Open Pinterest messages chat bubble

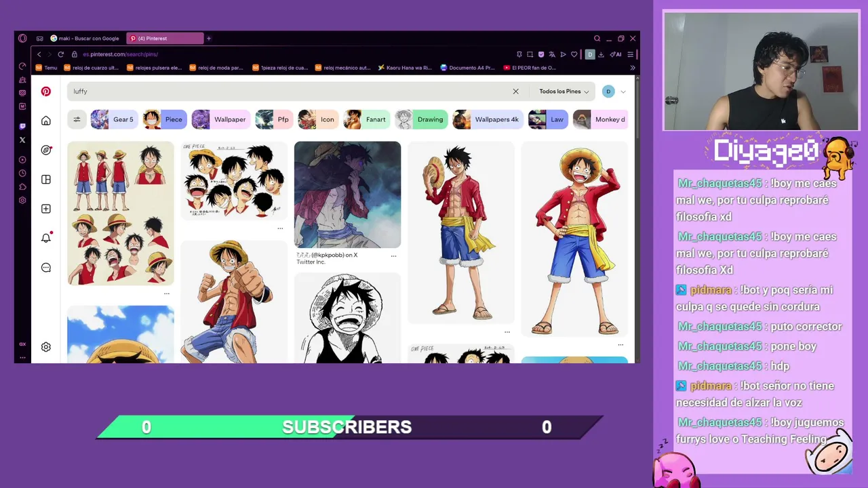tap(46, 268)
